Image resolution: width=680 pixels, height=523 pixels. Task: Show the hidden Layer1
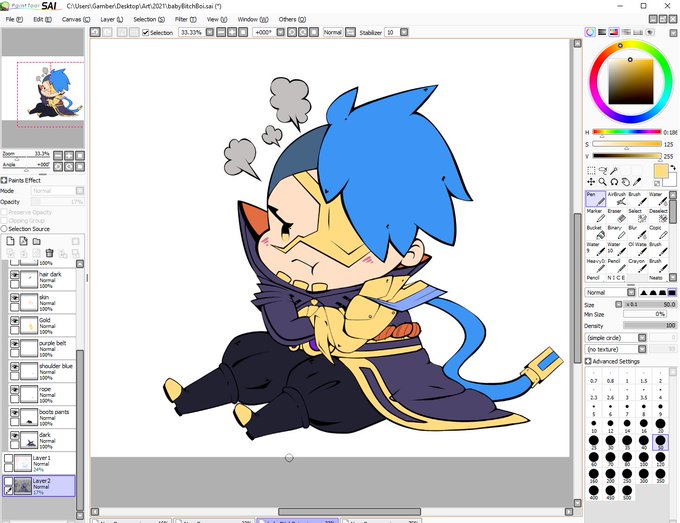(8, 458)
